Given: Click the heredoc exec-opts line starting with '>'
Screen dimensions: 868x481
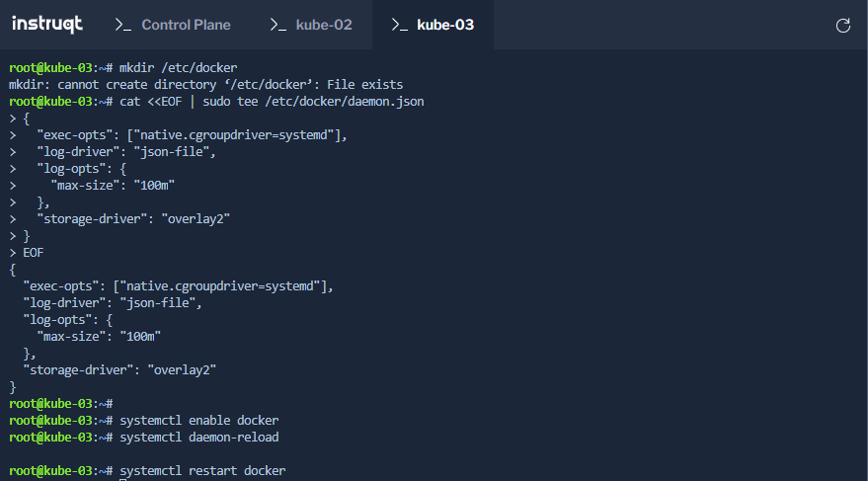Looking at the screenshot, I should pos(178,135).
